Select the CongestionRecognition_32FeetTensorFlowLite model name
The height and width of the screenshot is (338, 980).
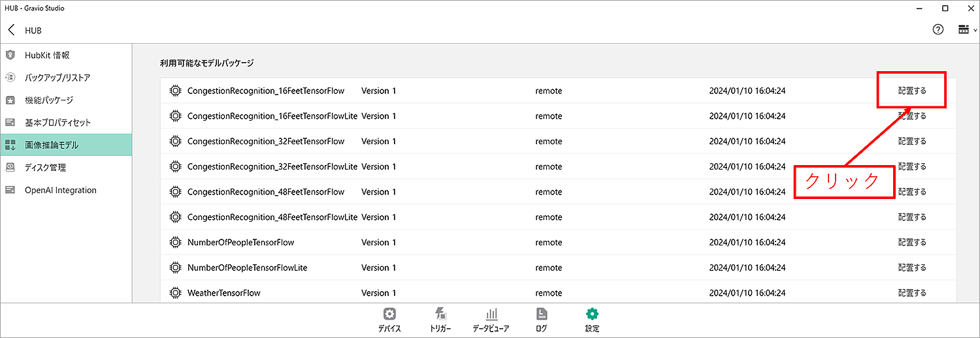pyautogui.click(x=272, y=166)
